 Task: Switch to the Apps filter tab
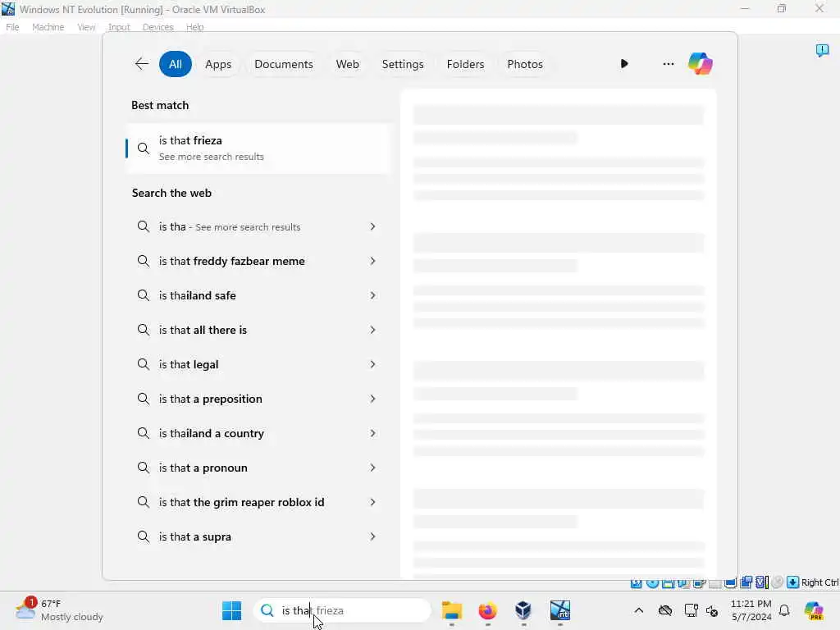point(218,64)
